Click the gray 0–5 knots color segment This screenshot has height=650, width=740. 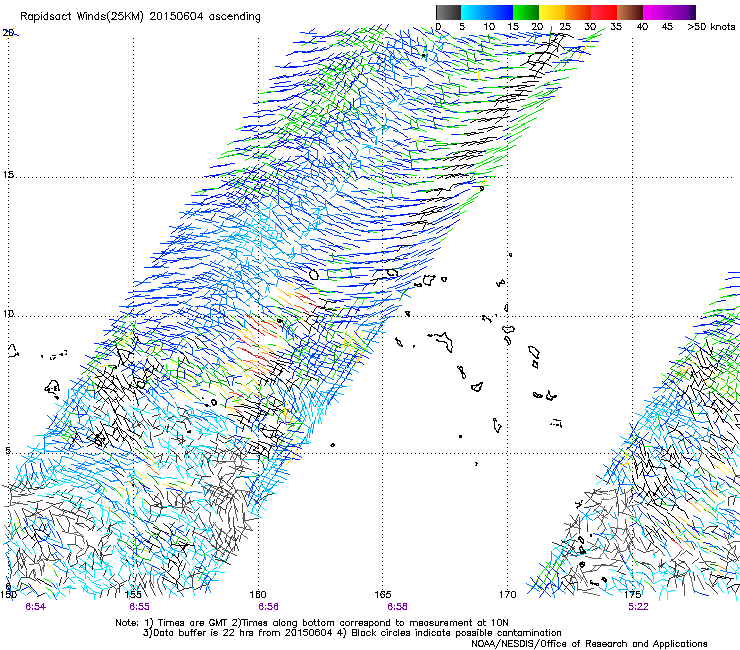click(x=448, y=12)
